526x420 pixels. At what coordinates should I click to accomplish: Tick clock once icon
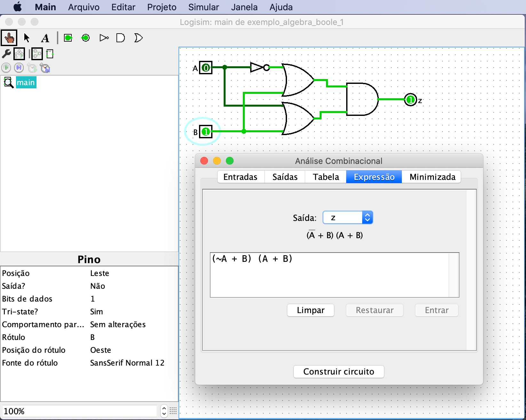[45, 68]
